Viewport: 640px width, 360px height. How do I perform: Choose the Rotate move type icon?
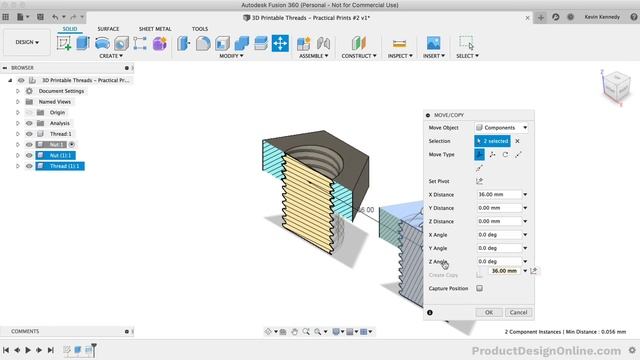point(505,155)
